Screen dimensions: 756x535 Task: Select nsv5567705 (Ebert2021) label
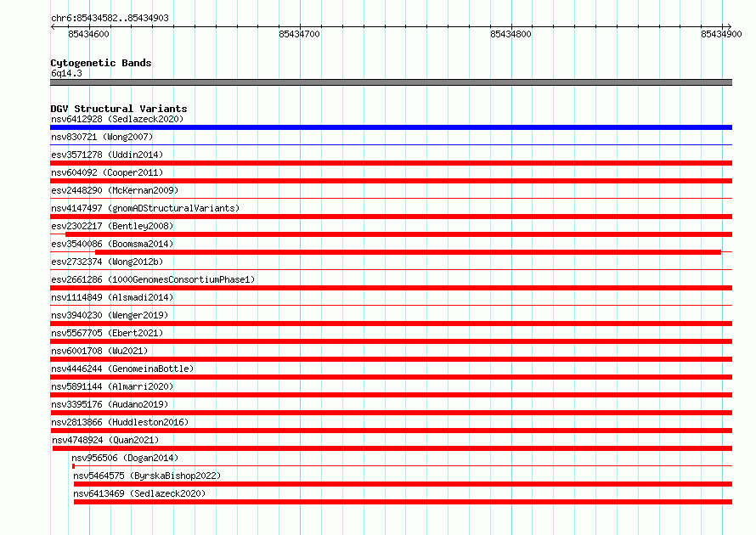pos(107,333)
